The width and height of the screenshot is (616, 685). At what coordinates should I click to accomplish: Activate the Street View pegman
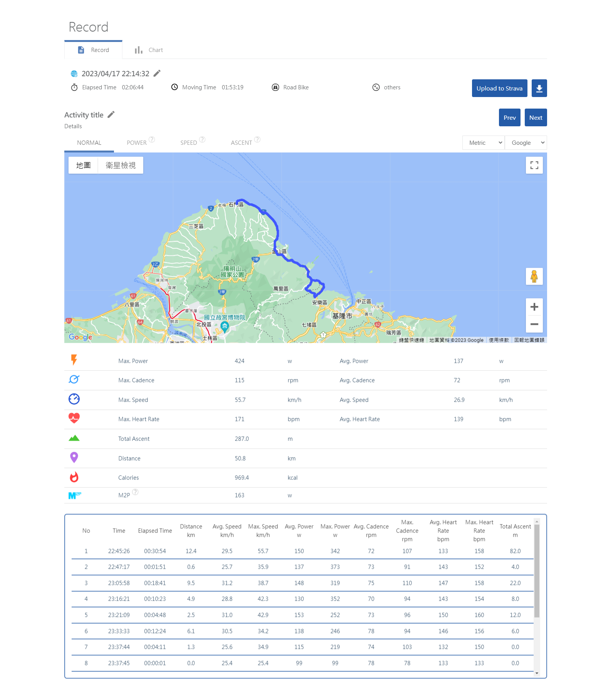pos(534,276)
